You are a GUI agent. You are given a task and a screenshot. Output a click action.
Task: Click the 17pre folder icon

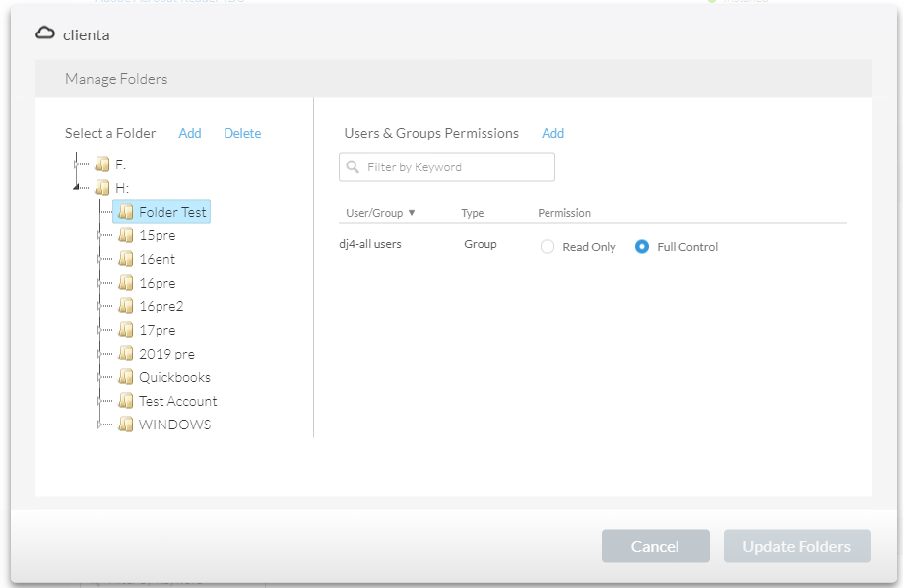(125, 330)
